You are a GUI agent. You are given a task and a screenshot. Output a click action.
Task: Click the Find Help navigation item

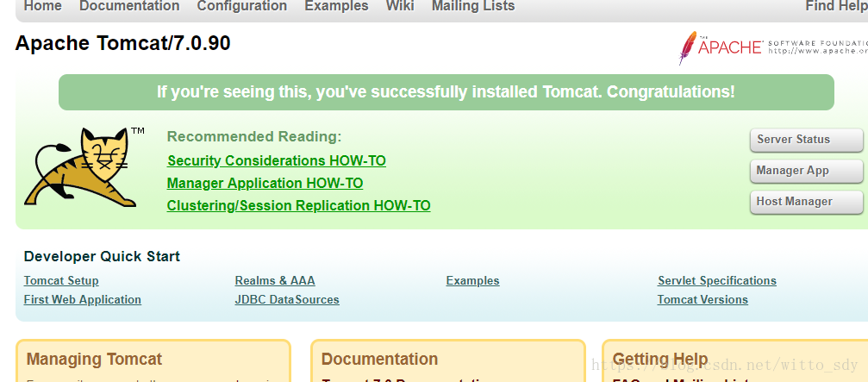pyautogui.click(x=836, y=6)
